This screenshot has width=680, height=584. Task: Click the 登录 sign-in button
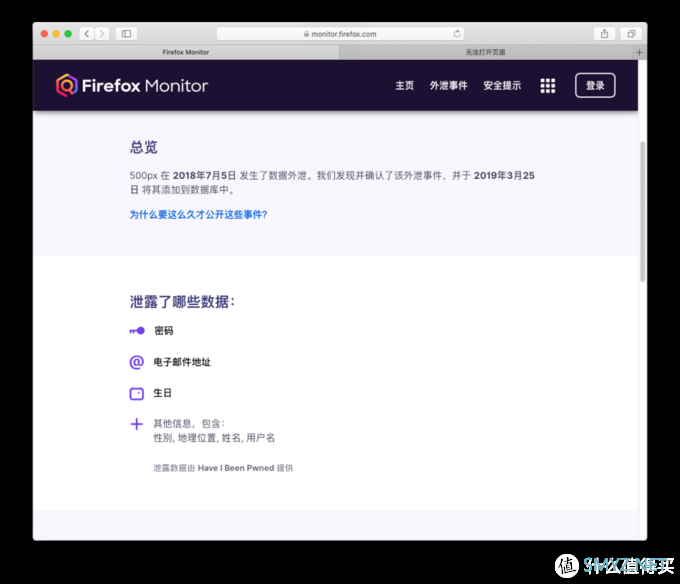[595, 85]
